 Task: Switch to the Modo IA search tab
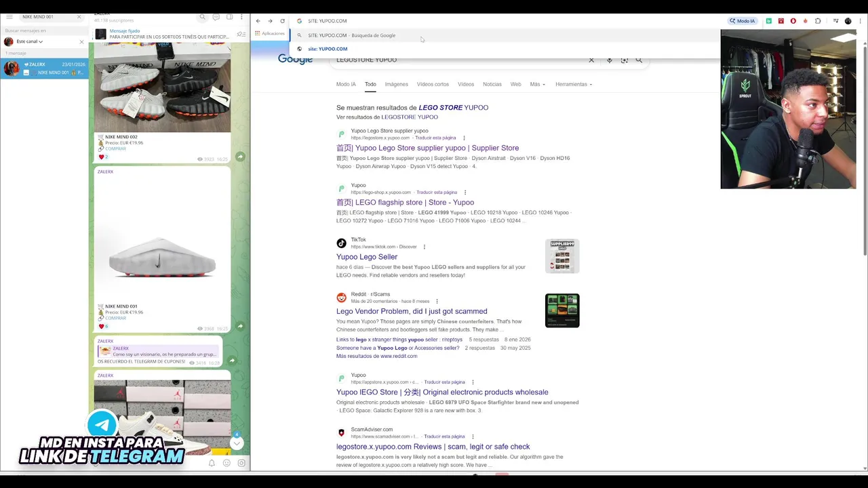346,84
